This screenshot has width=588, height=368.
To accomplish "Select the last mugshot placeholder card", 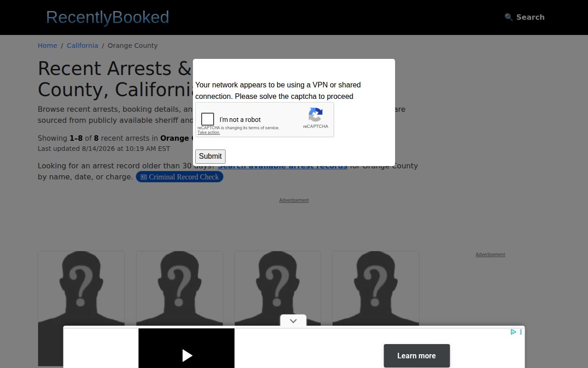I will tap(376, 309).
